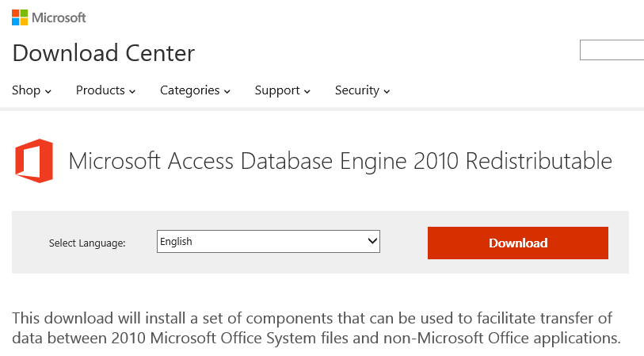Click the Select Language label
The image size is (644, 356).
87,243
